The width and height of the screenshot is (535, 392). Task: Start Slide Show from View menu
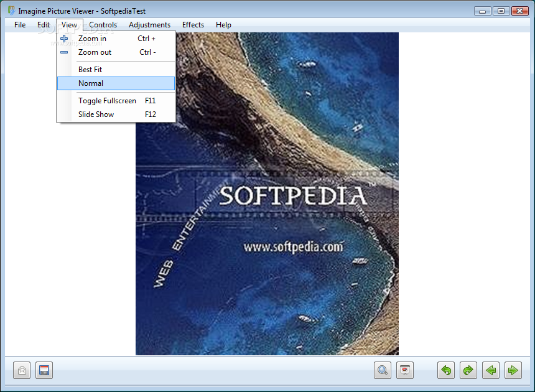(116, 114)
